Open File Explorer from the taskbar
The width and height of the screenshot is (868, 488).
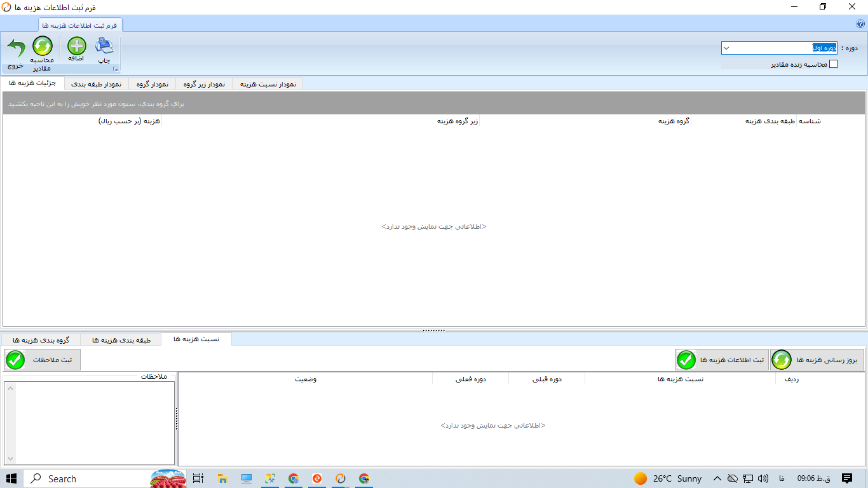[x=222, y=478]
